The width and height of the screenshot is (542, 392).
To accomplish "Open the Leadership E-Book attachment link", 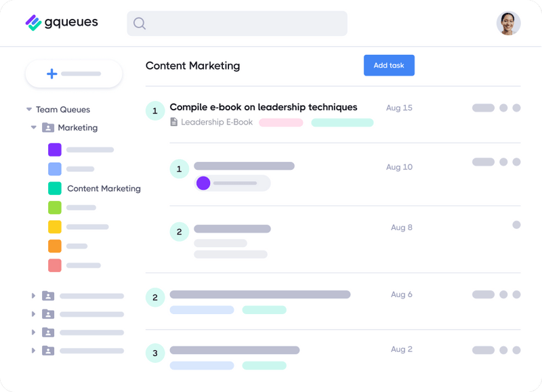I will [215, 122].
